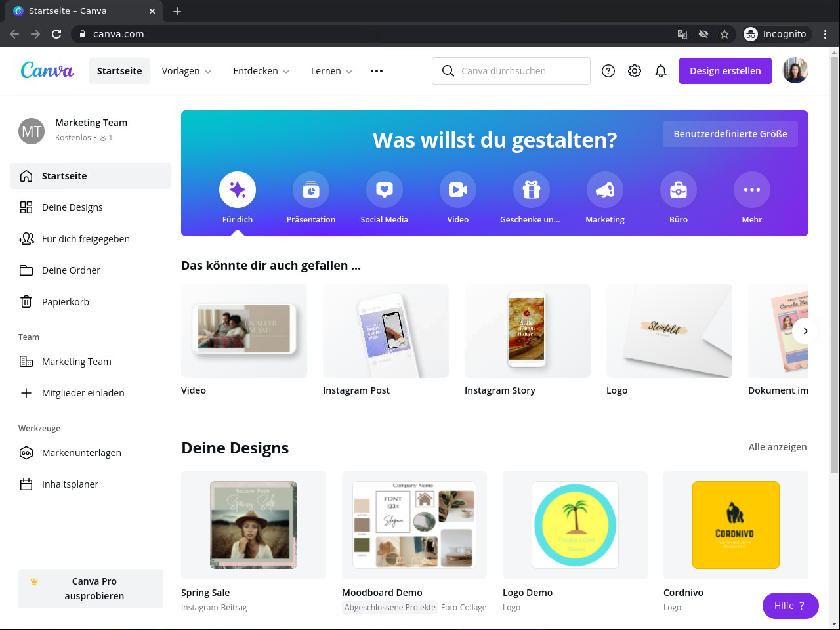Image resolution: width=840 pixels, height=630 pixels.
Task: Reload the page in browser
Action: 56,34
